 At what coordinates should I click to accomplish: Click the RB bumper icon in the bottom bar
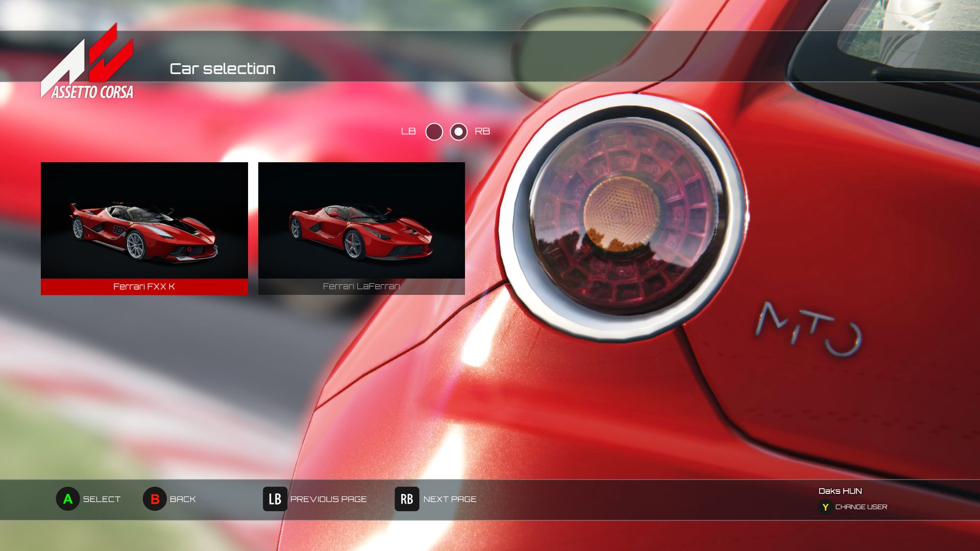pos(406,499)
